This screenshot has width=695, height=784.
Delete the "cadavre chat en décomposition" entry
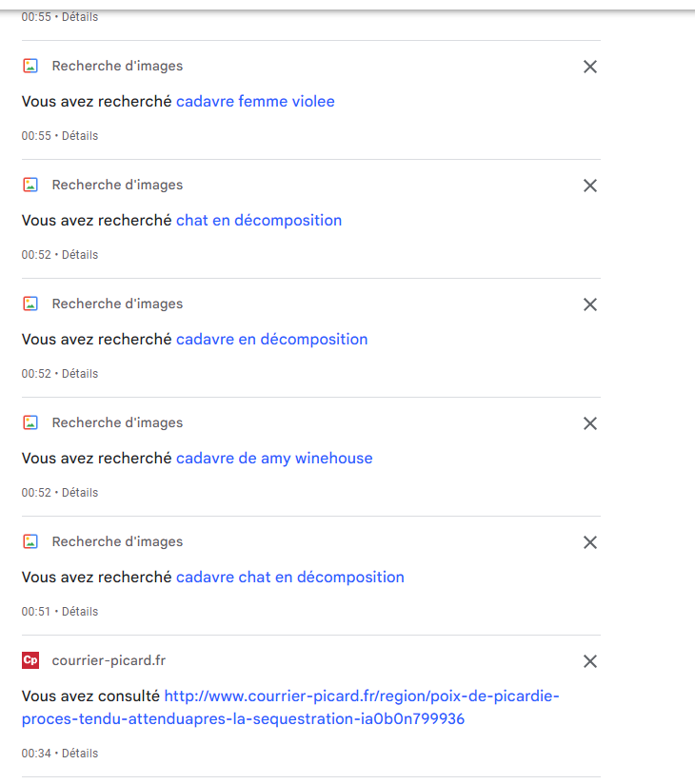tap(590, 542)
